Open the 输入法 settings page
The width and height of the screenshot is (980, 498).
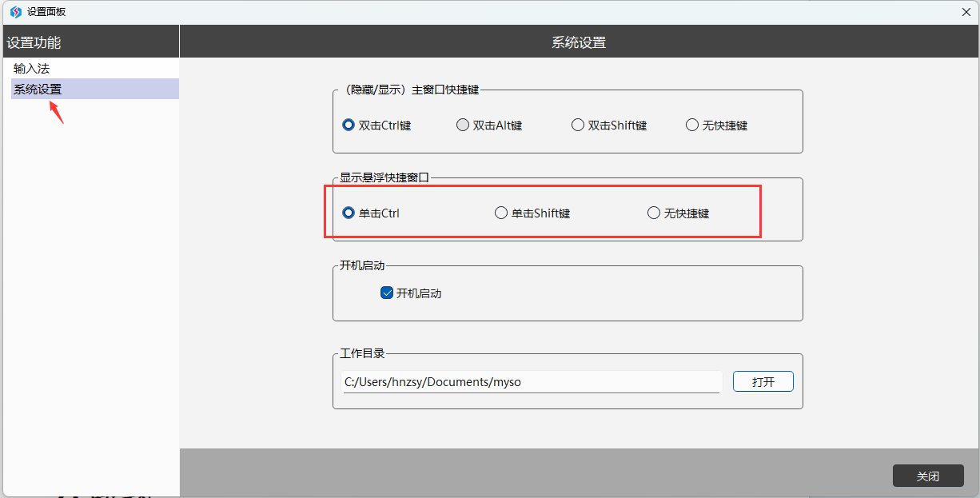click(32, 69)
